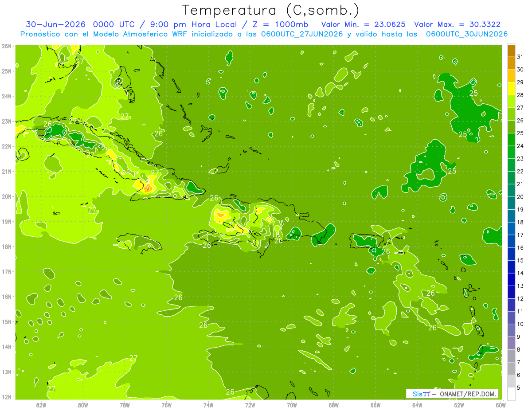Click the 80W longitude axis label
This screenshot has width=532, height=411.
[x=83, y=405]
